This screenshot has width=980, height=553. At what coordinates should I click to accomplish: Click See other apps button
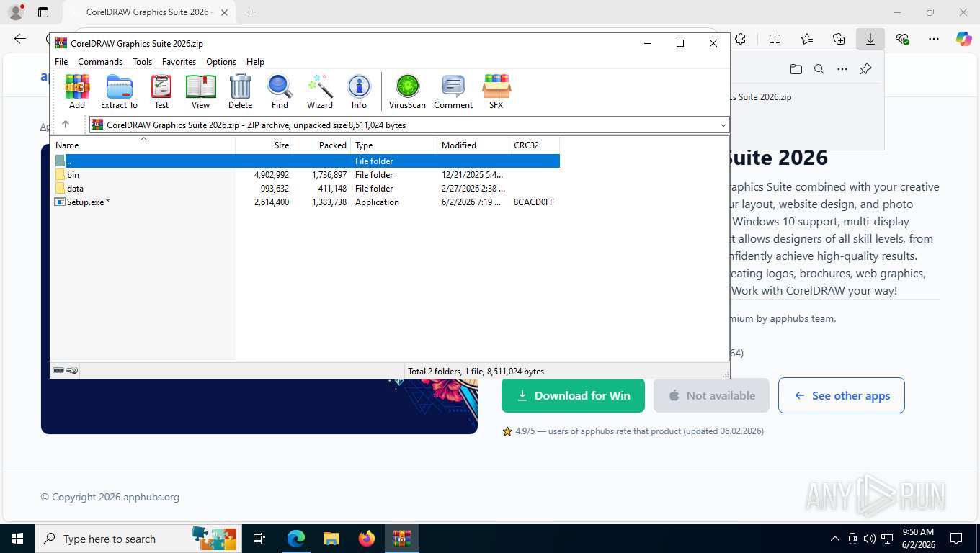(x=841, y=395)
